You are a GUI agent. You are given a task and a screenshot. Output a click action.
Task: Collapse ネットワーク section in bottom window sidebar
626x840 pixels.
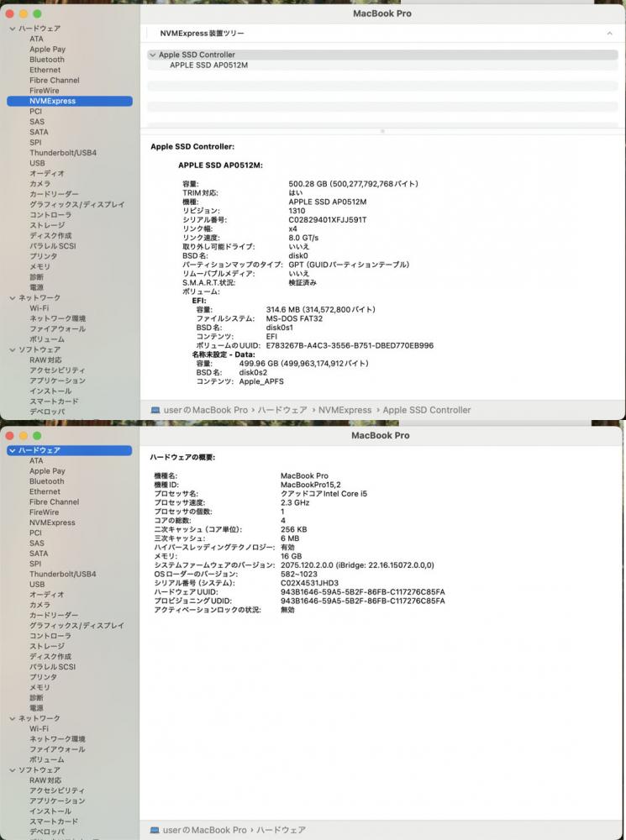[13, 718]
